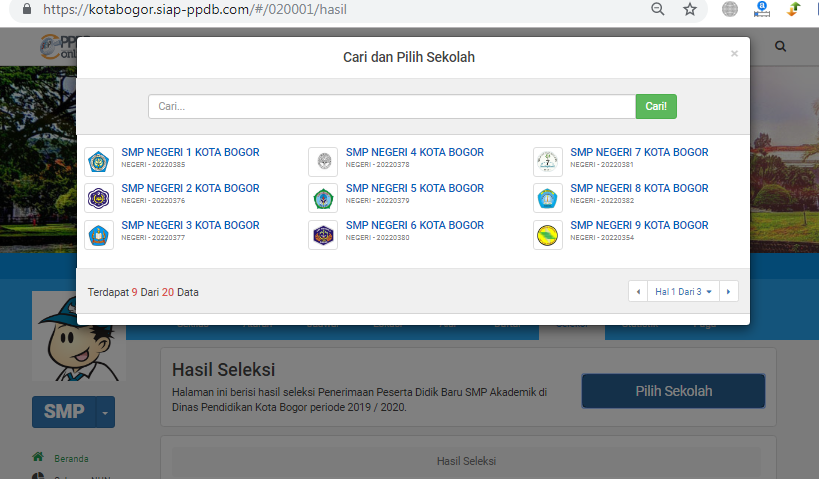Image resolution: width=819 pixels, height=479 pixels.
Task: Click the PPDB online logo
Action: pos(58,46)
